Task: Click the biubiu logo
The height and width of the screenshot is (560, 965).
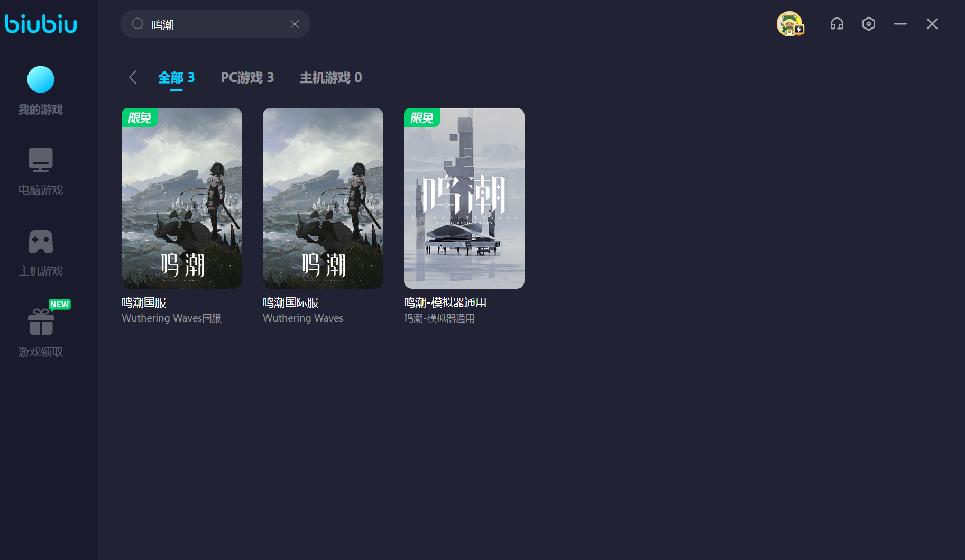Action: tap(41, 24)
